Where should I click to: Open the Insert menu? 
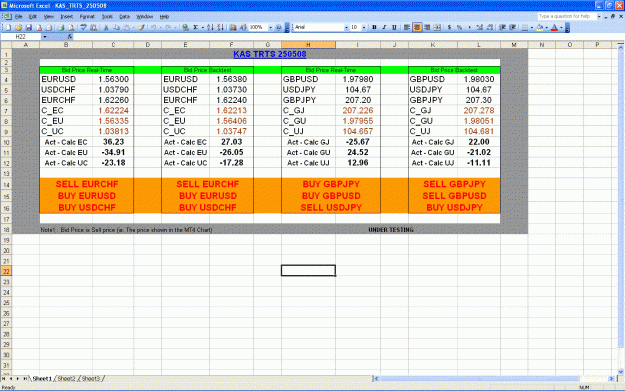[x=66, y=17]
